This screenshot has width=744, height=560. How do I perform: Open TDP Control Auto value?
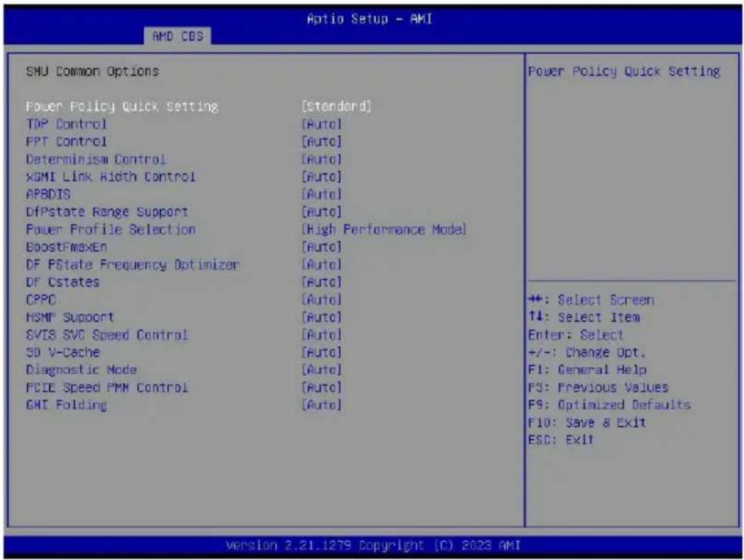coord(321,124)
